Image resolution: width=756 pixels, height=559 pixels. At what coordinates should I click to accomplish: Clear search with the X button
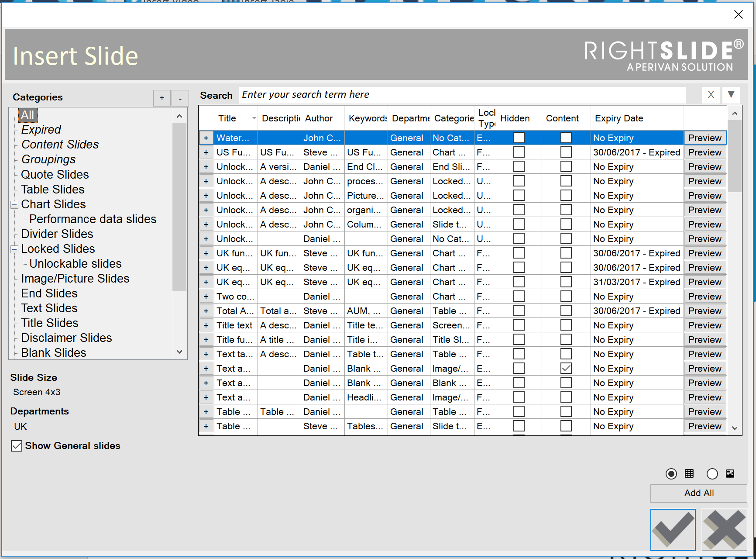(x=711, y=95)
